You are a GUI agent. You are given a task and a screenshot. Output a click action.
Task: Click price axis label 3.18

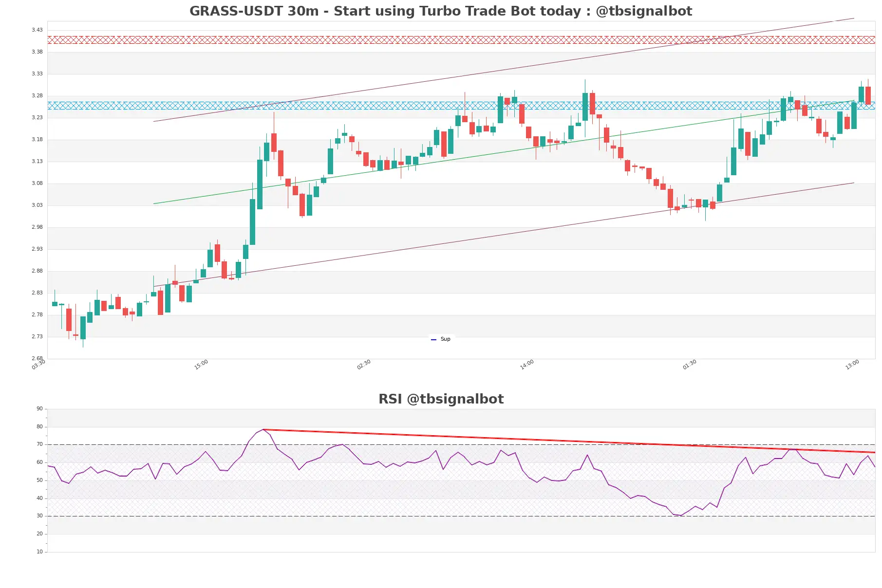(x=37, y=140)
